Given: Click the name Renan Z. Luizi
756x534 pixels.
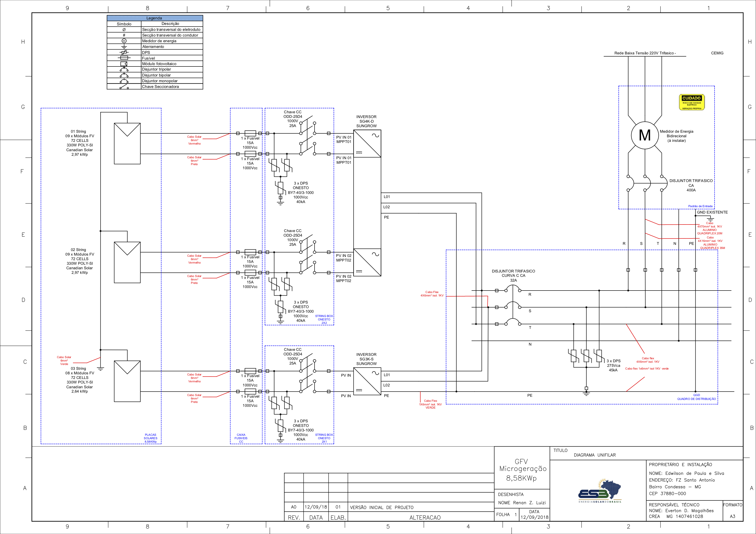Looking at the screenshot, I should [x=529, y=502].
